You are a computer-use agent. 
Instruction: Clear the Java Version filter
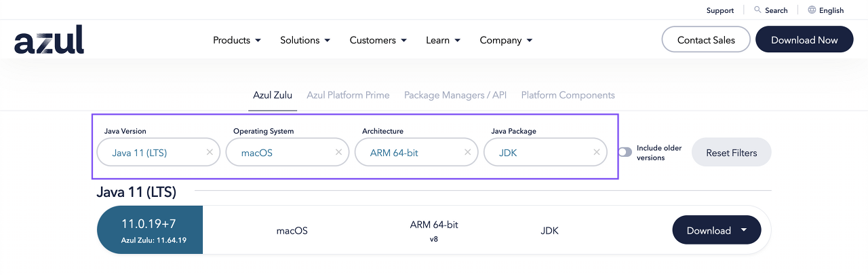click(210, 153)
